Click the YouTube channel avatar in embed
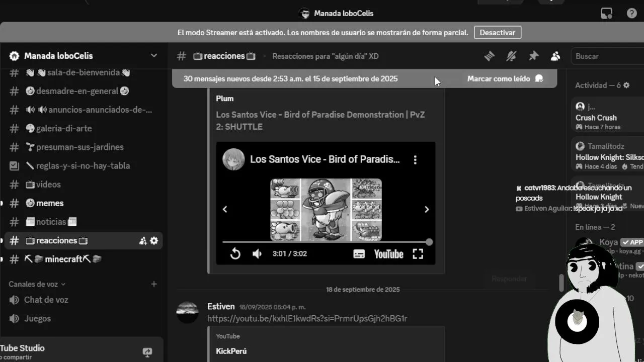This screenshot has width=644, height=362. coord(233,159)
